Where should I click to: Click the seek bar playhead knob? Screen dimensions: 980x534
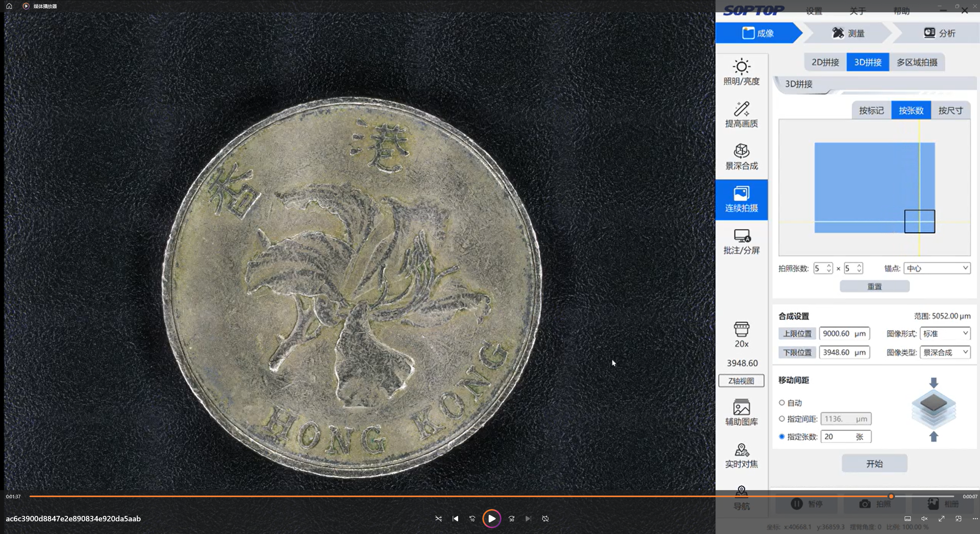(x=891, y=496)
